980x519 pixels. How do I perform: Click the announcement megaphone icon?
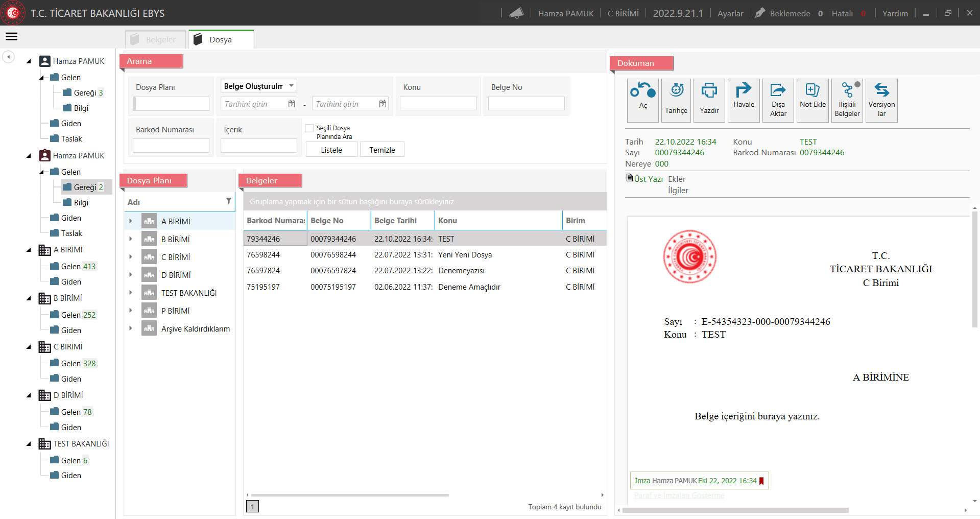coord(516,13)
